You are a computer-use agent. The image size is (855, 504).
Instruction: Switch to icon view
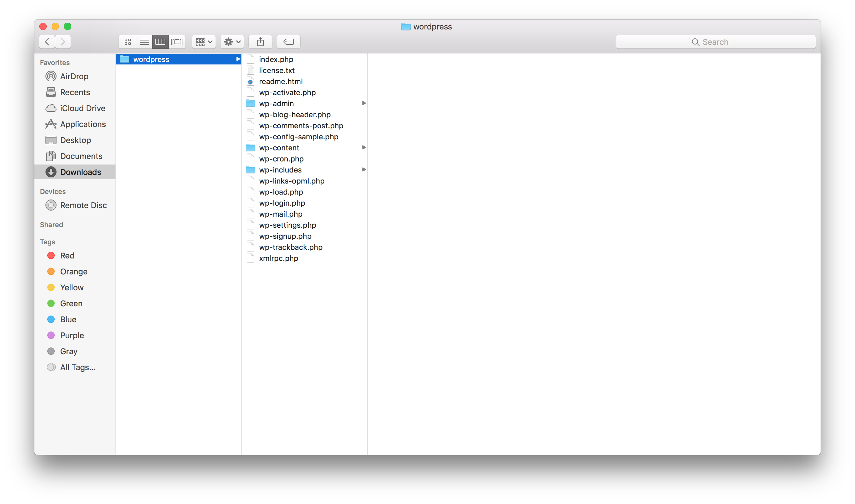pyautogui.click(x=127, y=42)
